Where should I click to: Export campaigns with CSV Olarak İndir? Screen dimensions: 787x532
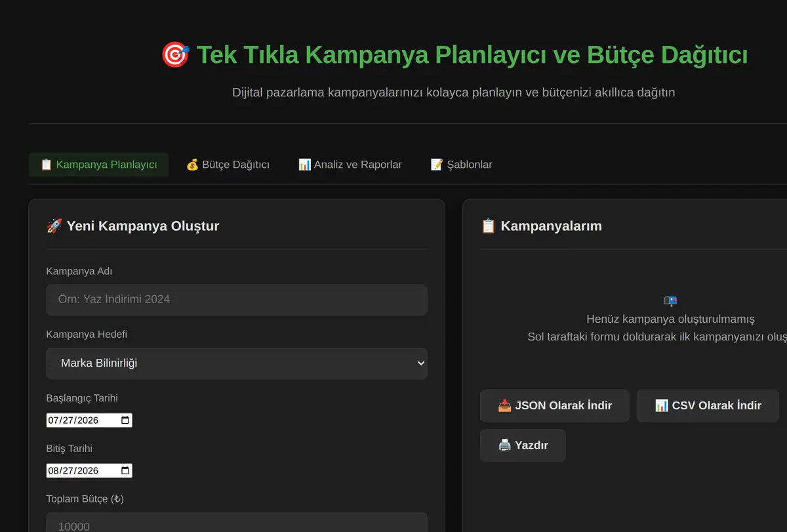pos(708,406)
